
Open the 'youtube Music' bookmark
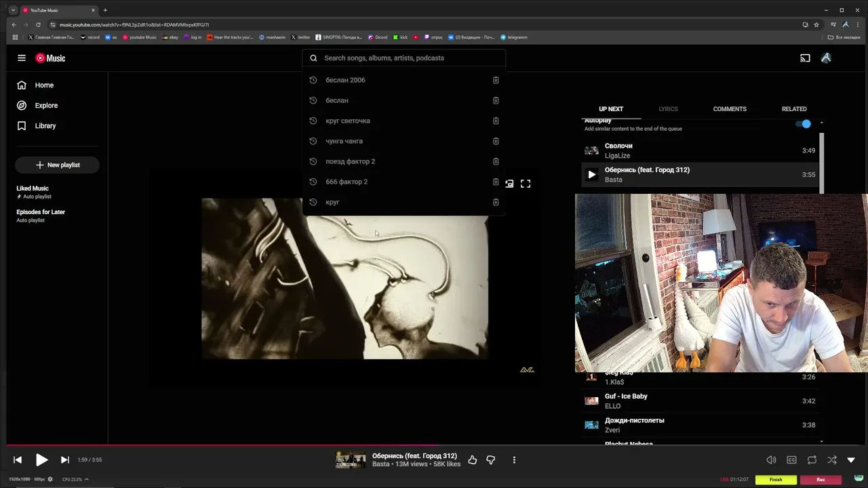(140, 37)
